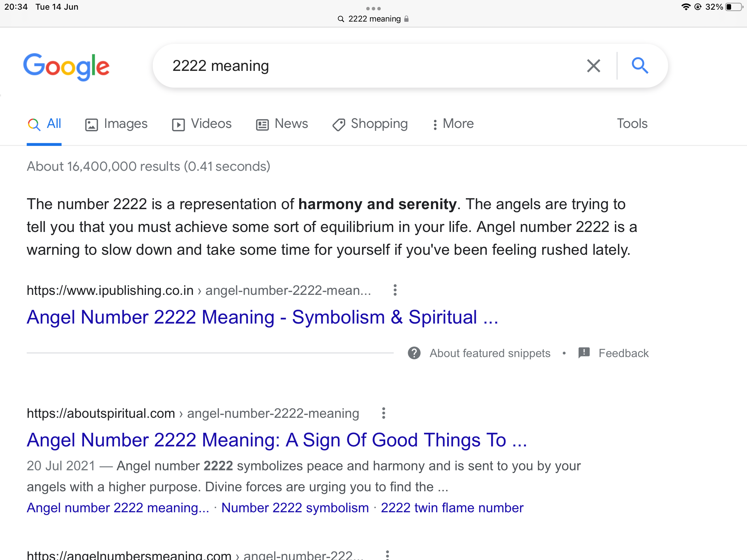Open Angel Number 2222 Meaning - Symbolism link
This screenshot has height=560, width=747.
tap(262, 317)
